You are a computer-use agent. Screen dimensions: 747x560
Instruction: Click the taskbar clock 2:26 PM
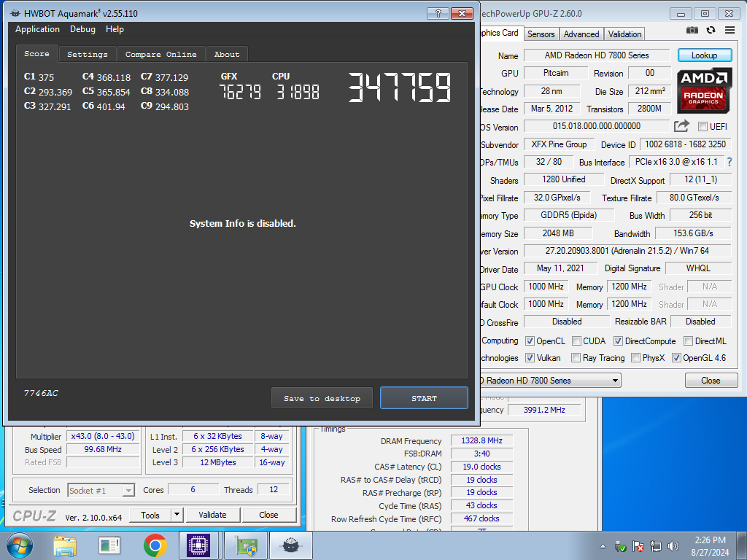(710, 540)
